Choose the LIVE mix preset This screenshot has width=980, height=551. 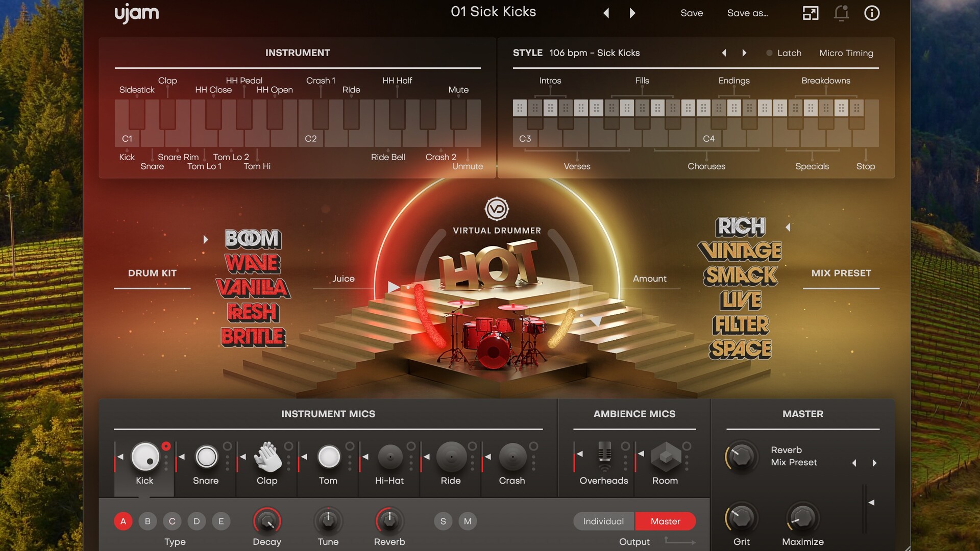click(741, 300)
